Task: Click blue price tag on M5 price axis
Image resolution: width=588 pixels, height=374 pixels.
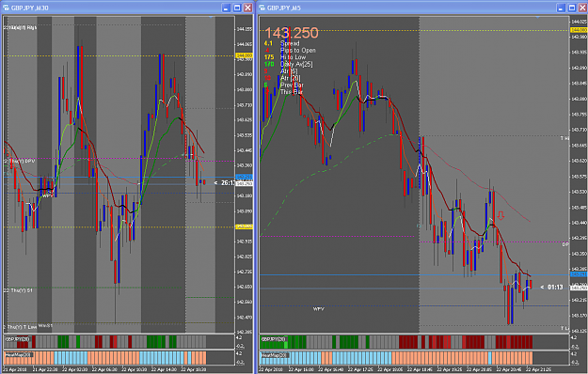Action: click(x=579, y=274)
